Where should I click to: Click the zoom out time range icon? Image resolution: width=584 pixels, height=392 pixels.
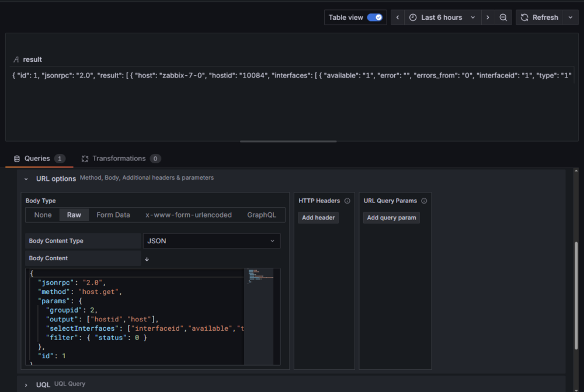(503, 17)
